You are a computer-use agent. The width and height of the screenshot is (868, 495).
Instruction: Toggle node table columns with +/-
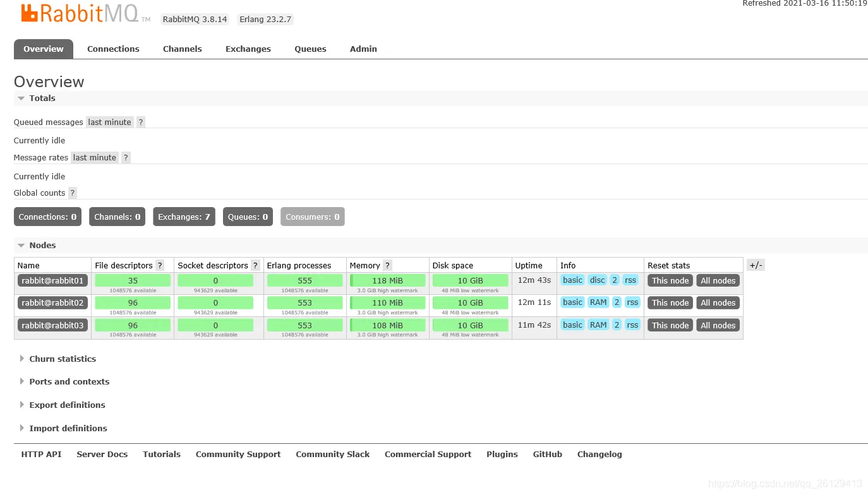[x=756, y=265]
